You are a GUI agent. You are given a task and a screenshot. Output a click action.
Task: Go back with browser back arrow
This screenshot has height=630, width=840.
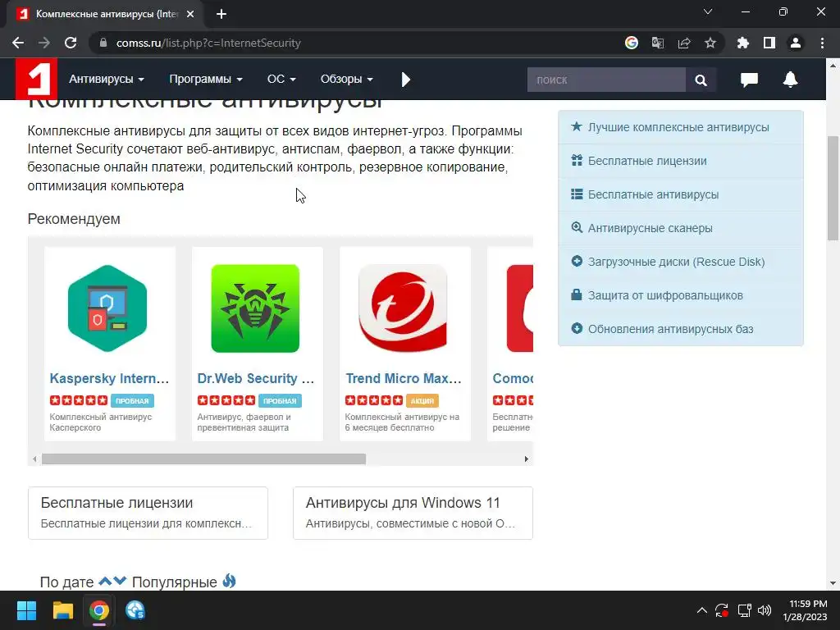[x=18, y=43]
